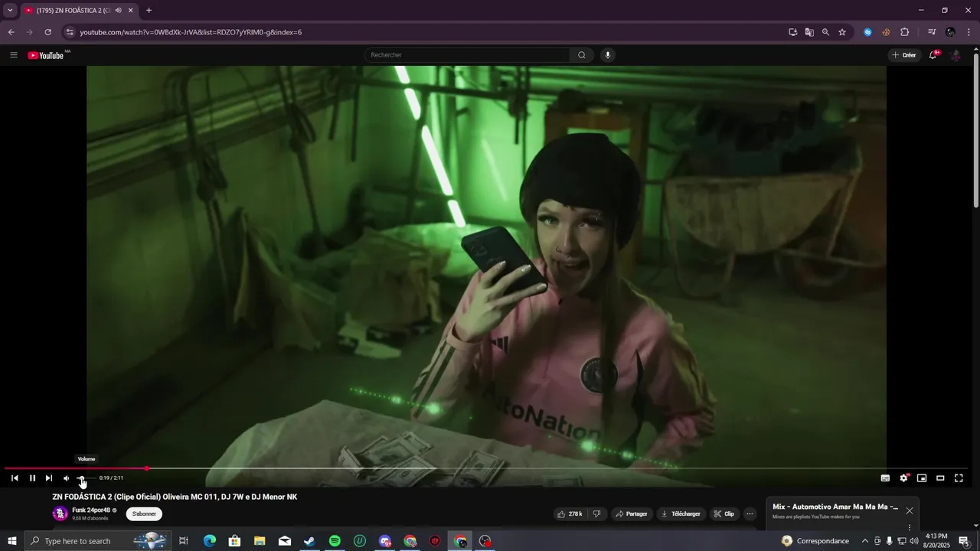
Task: Like the video with 278 k
Action: (x=570, y=514)
